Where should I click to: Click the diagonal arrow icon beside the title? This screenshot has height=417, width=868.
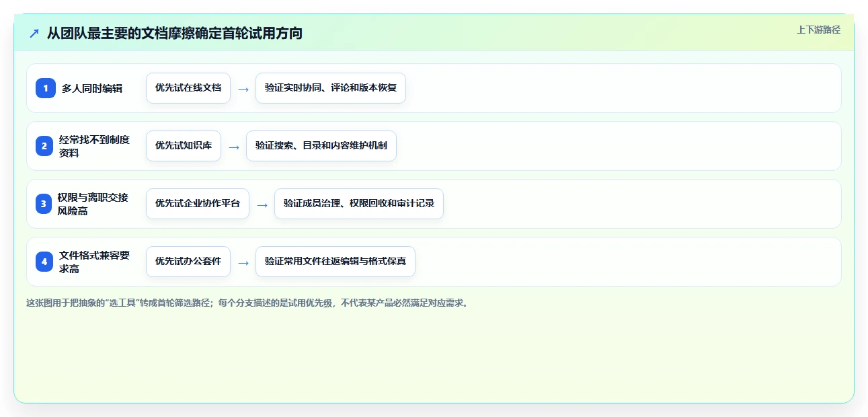[x=34, y=33]
